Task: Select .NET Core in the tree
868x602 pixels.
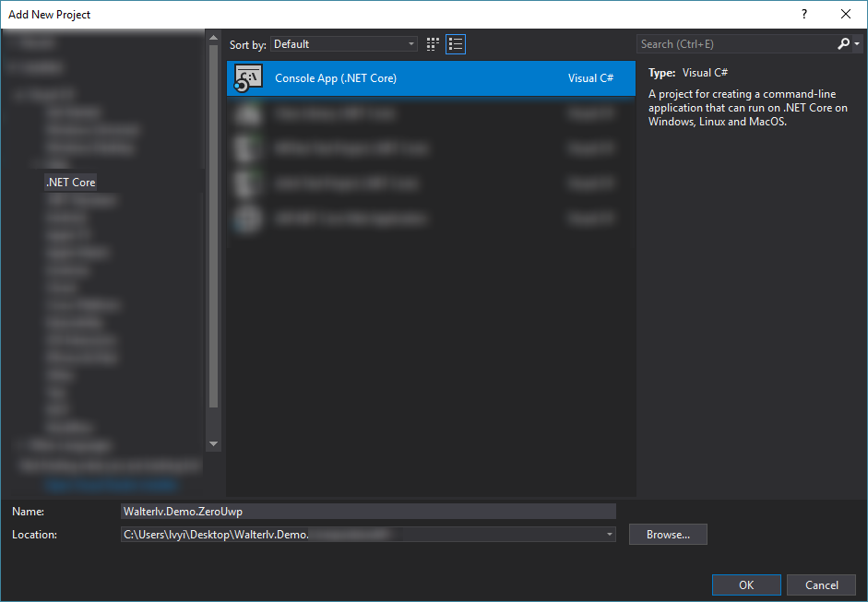Action: (x=71, y=182)
